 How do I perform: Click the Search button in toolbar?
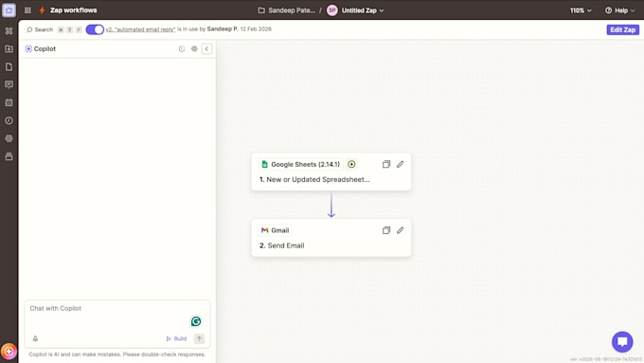coord(40,29)
